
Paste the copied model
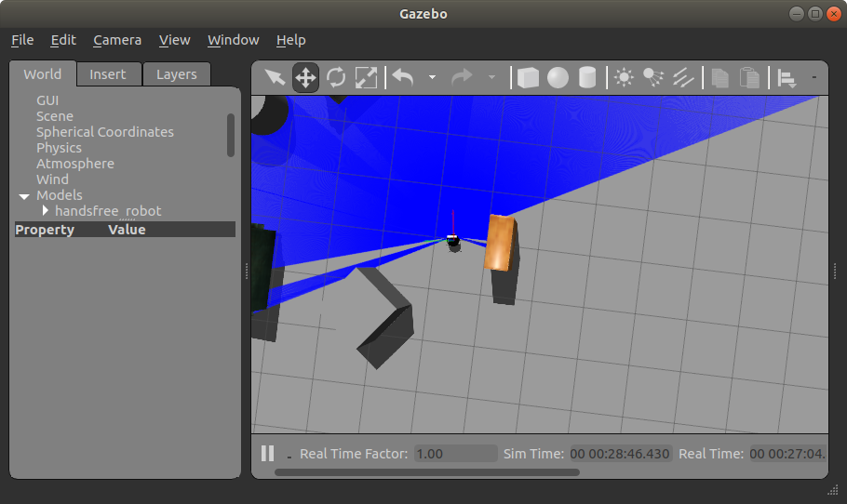[749, 78]
